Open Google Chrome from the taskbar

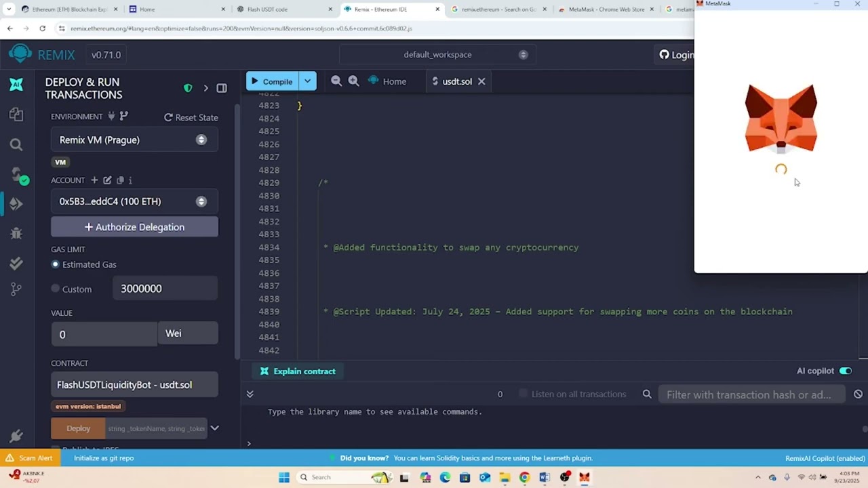point(524,477)
